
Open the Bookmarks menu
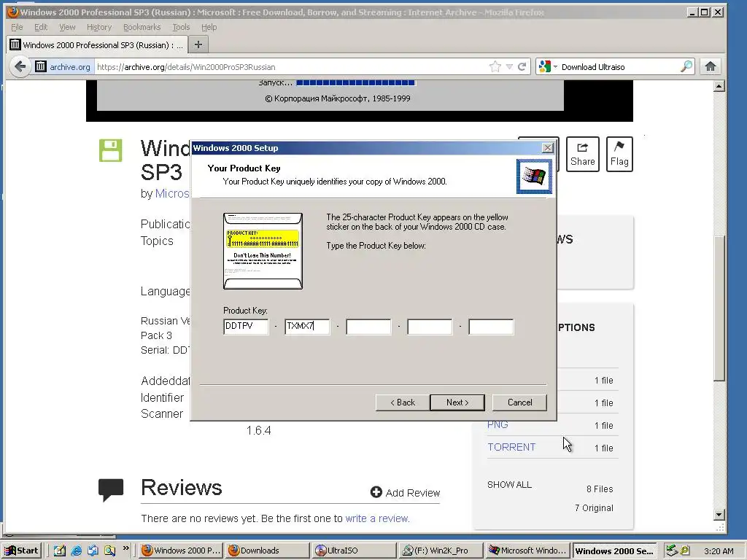click(142, 27)
